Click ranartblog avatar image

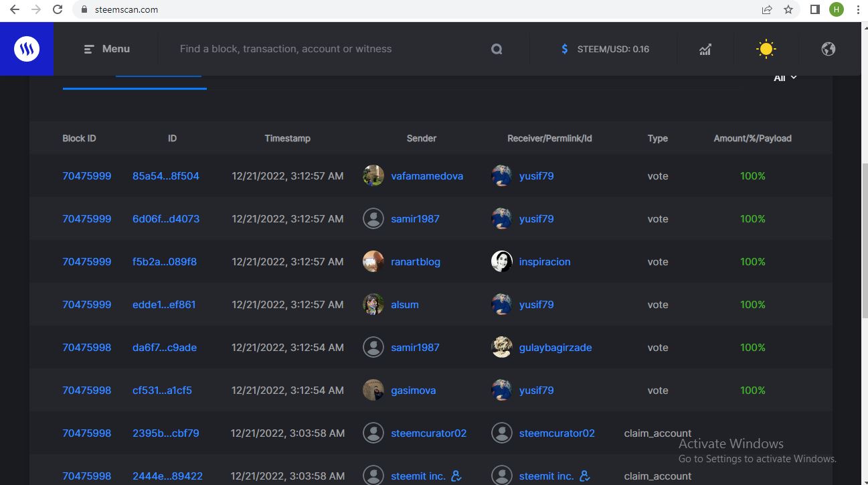[x=373, y=261]
